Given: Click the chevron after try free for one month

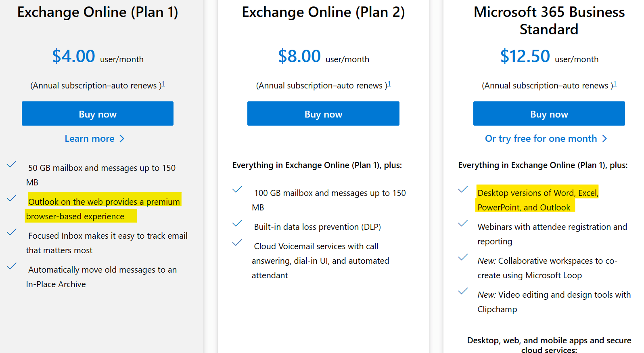Looking at the screenshot, I should point(604,139).
